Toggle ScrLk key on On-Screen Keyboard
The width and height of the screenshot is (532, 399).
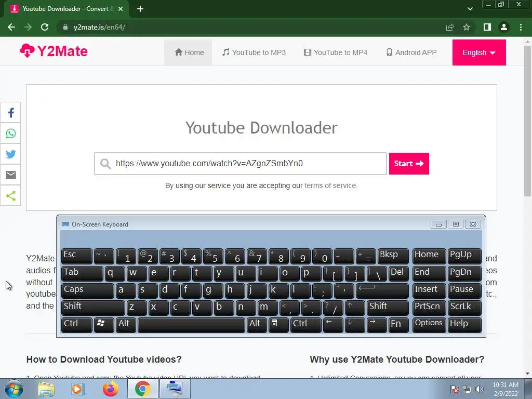pyautogui.click(x=464, y=308)
